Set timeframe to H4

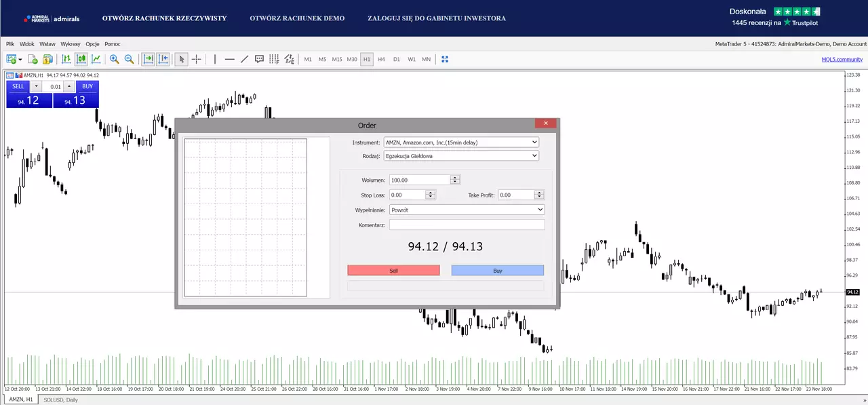(382, 60)
